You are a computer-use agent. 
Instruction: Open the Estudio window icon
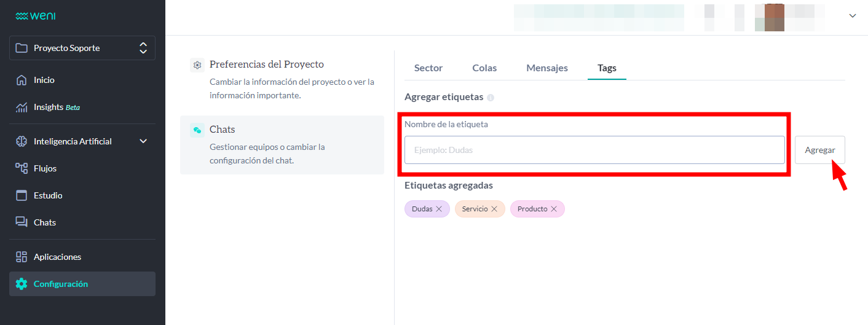click(22, 195)
